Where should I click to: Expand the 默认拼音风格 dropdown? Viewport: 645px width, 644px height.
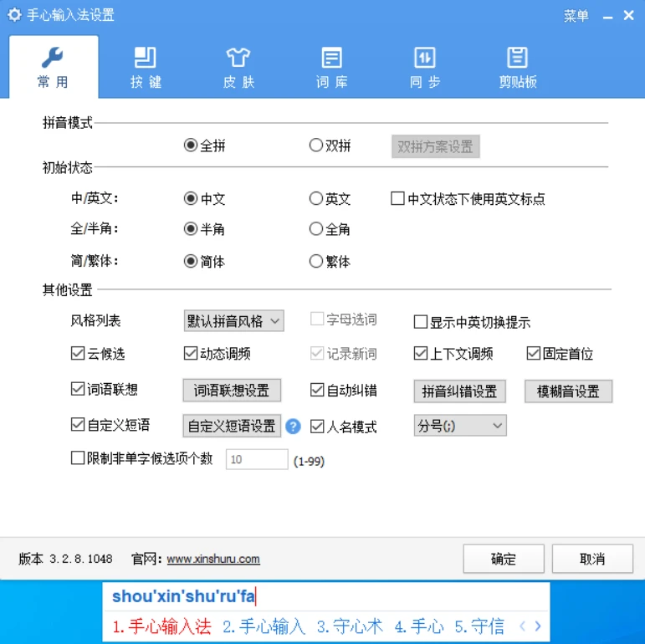tap(233, 320)
